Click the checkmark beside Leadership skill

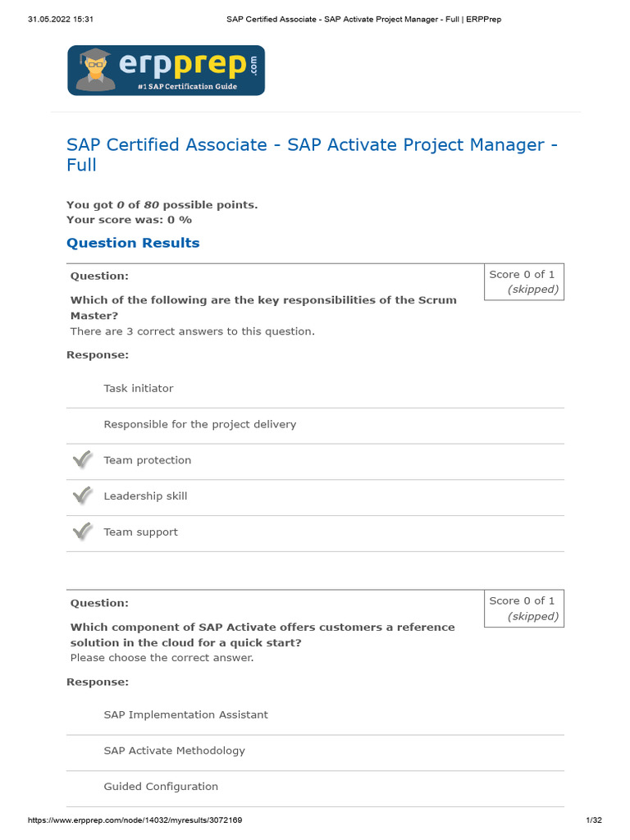(82, 496)
